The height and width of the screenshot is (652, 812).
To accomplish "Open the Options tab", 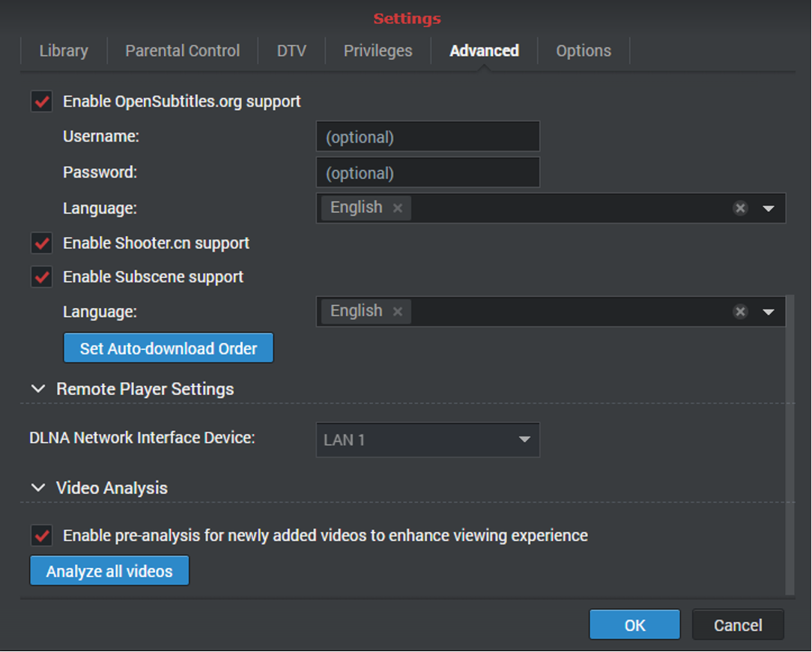I will click(584, 51).
